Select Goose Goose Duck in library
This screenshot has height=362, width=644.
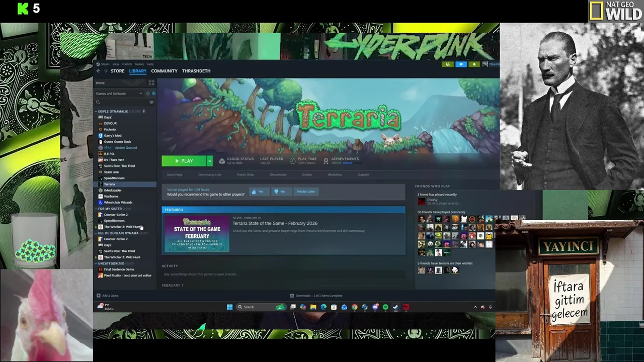point(117,141)
